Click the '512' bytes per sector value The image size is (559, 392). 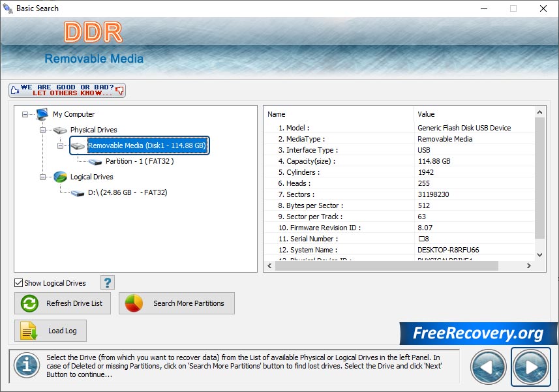[x=424, y=205]
